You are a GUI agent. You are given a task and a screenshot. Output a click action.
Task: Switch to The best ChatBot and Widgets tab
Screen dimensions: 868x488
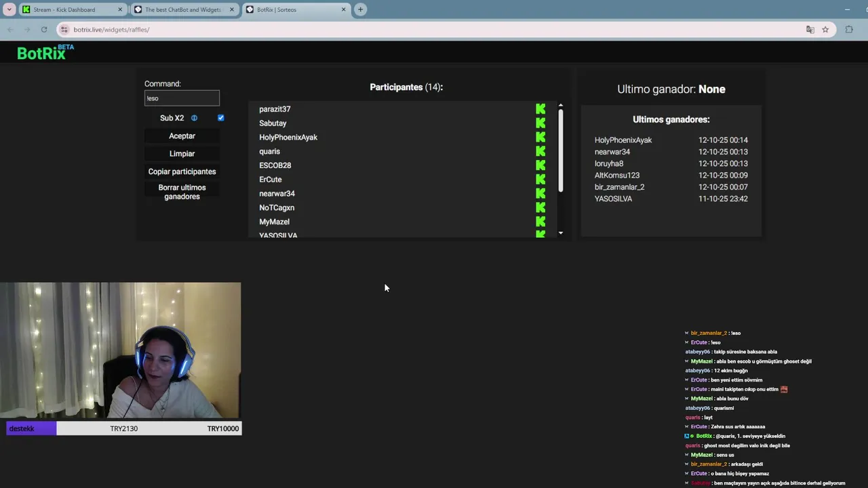tap(184, 9)
